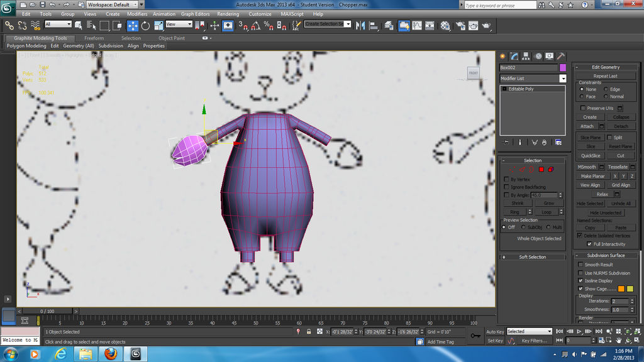Select Face constraint radio button
644x362 pixels.
[582, 96]
